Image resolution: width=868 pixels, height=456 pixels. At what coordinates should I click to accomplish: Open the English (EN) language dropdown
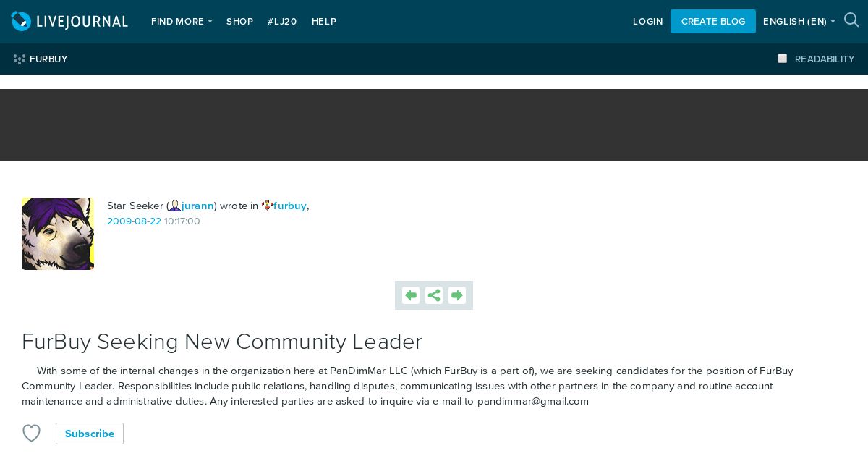(799, 22)
